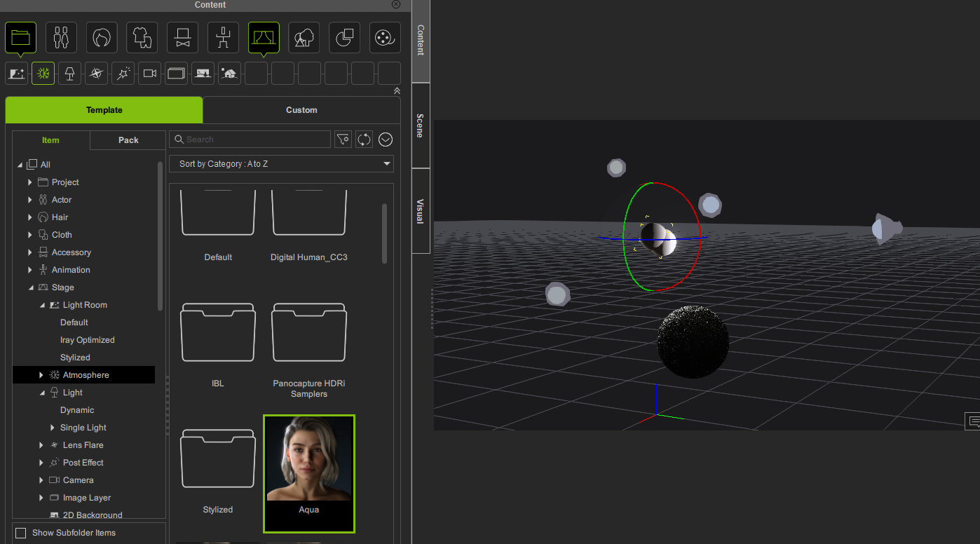This screenshot has height=544, width=980.
Task: Expand the Atmosphere tree node
Action: (41, 375)
